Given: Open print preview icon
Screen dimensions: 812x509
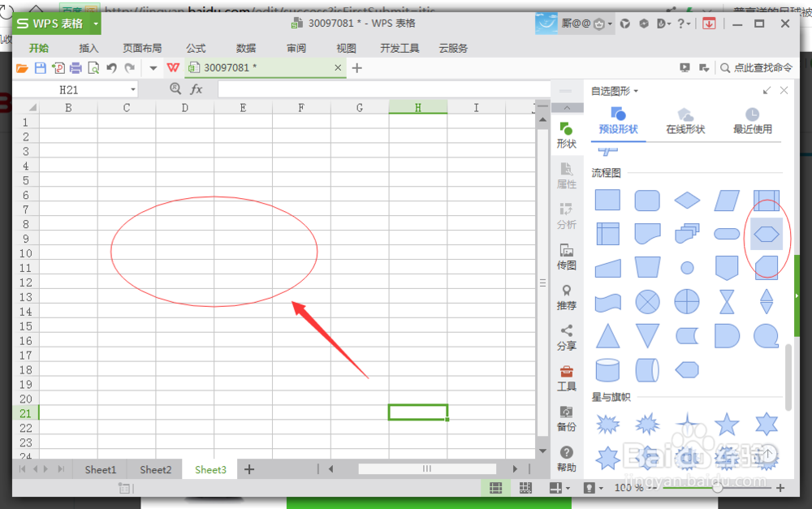Looking at the screenshot, I should coord(93,68).
